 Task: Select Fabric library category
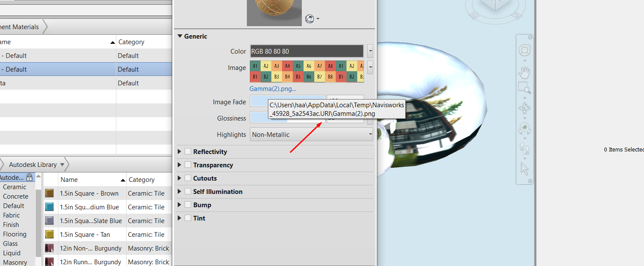pos(12,215)
